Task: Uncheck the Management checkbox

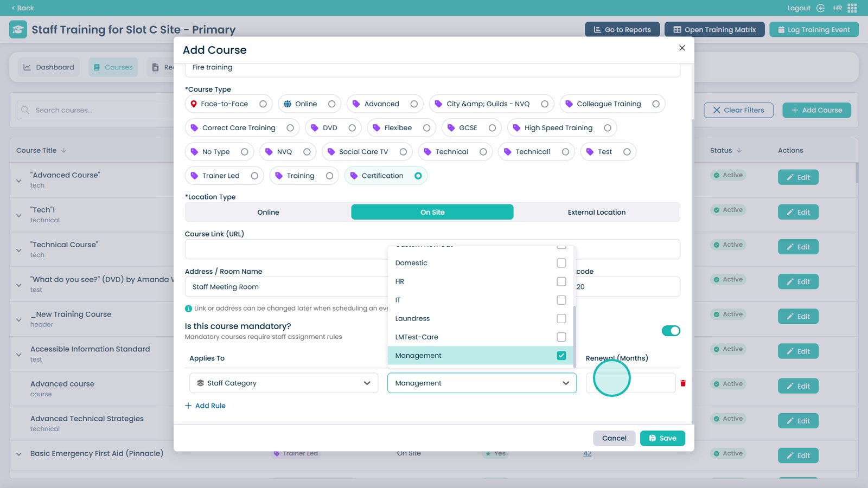Action: 561,356
